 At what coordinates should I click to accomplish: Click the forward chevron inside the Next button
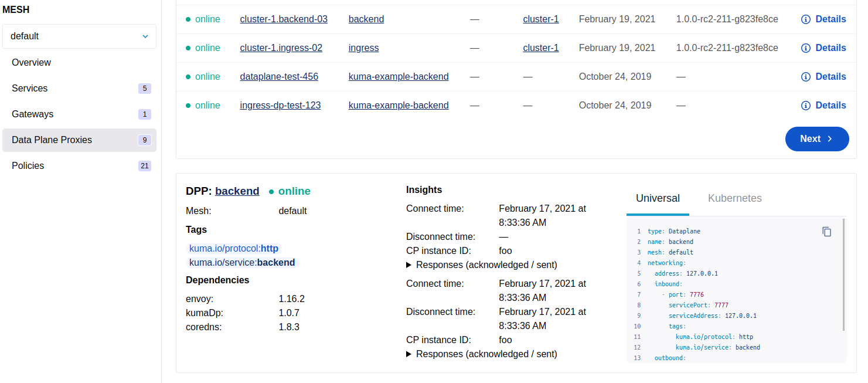pos(829,139)
